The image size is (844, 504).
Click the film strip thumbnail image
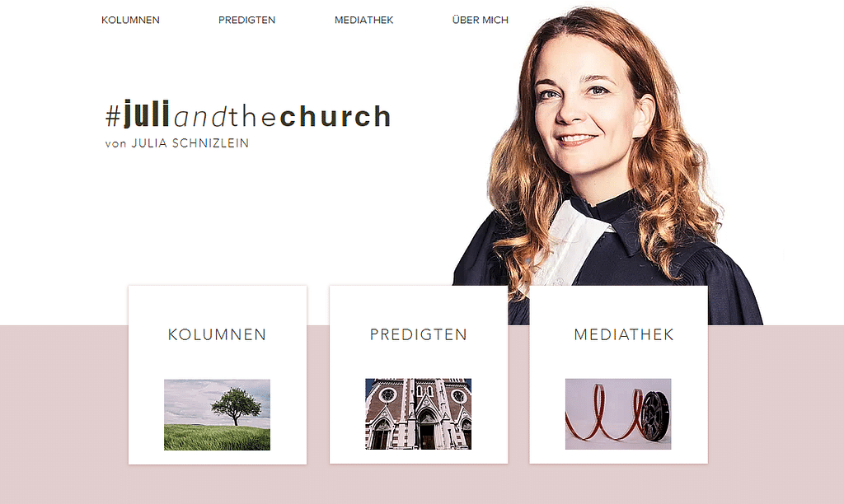click(x=618, y=413)
